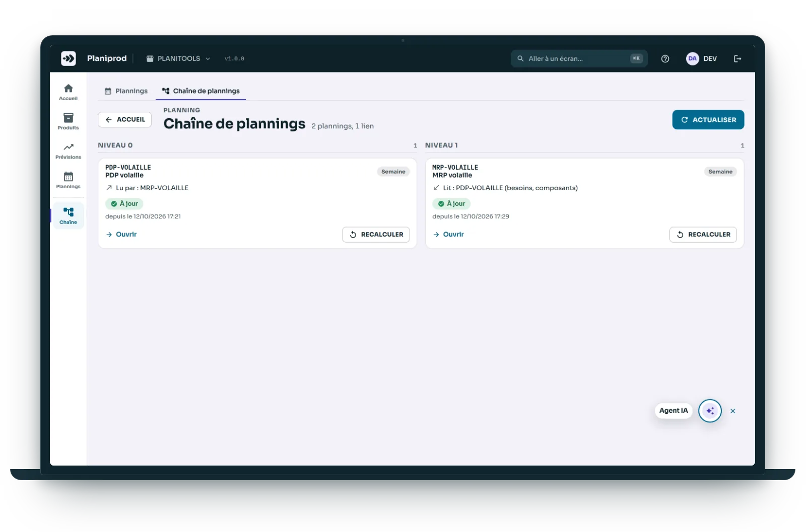Screen dimensions: 806x532
Task: Click the ACTUALISER button
Action: point(708,120)
